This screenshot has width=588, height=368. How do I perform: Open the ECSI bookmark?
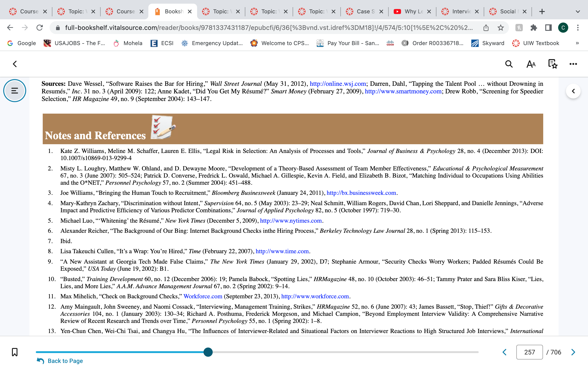162,43
